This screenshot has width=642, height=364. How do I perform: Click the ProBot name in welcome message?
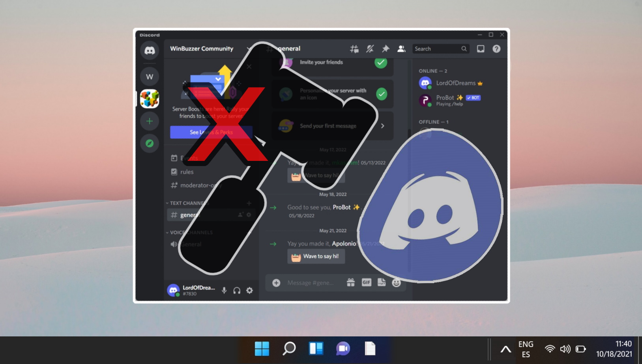tap(342, 207)
